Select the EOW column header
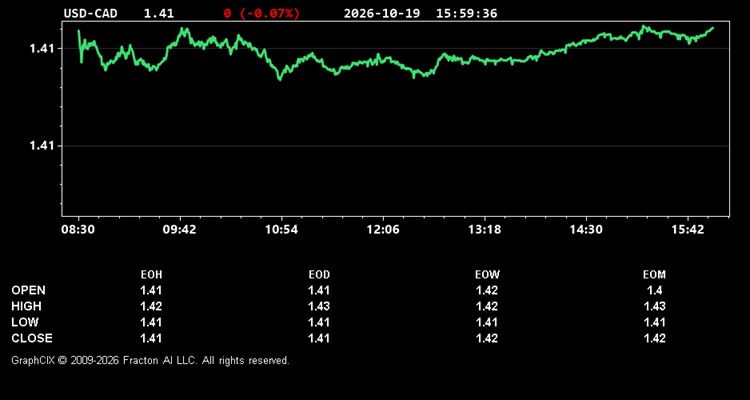 pyautogui.click(x=487, y=275)
